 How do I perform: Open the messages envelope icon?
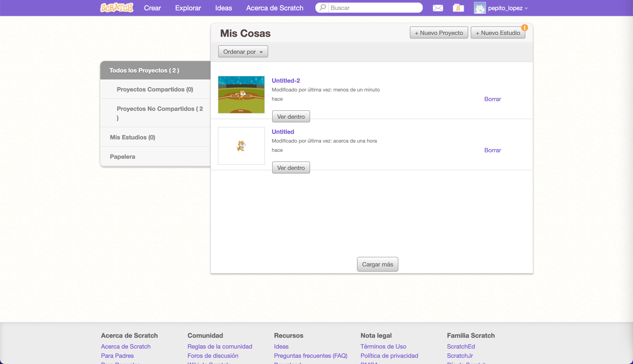[x=438, y=8]
